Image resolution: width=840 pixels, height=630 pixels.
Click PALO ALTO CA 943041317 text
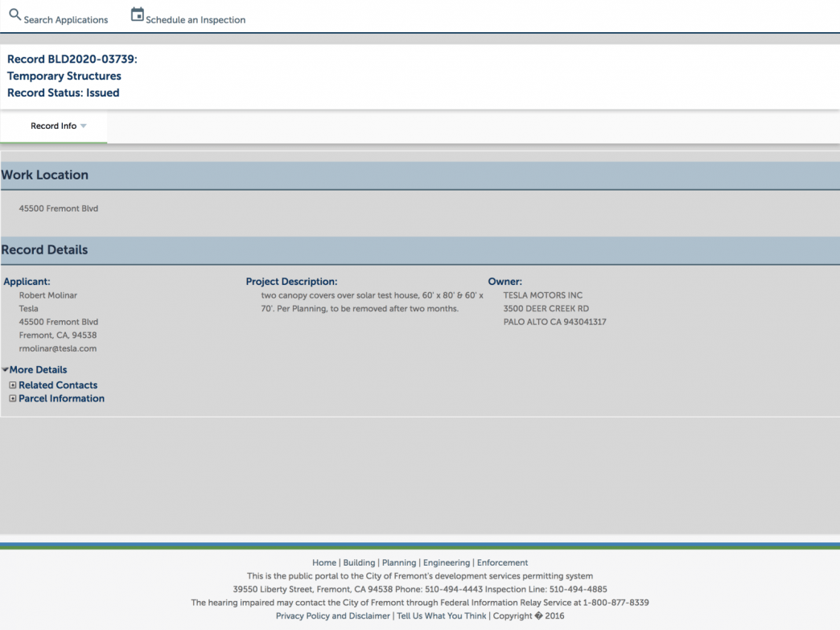click(554, 322)
